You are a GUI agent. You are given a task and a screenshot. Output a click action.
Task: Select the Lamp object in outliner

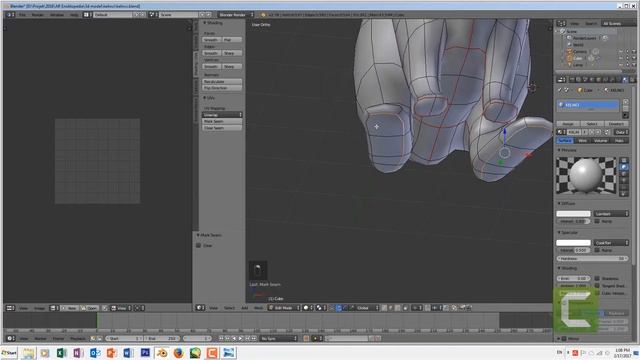(578, 64)
